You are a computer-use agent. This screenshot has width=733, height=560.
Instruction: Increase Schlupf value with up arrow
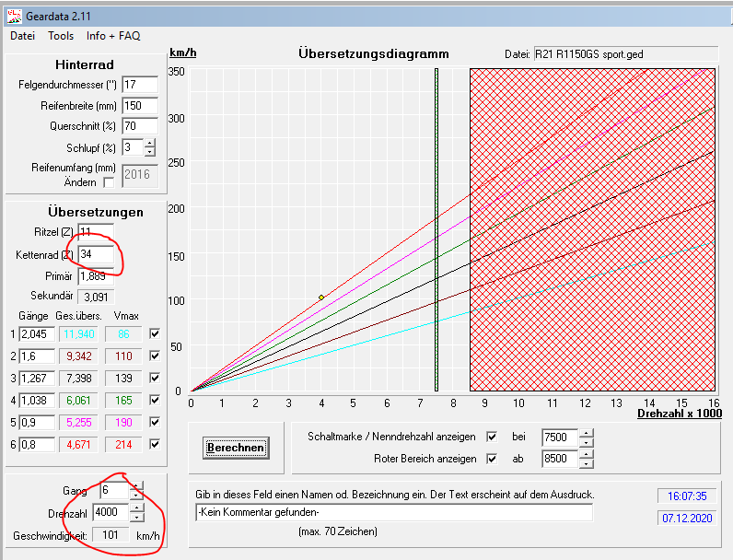click(150, 143)
